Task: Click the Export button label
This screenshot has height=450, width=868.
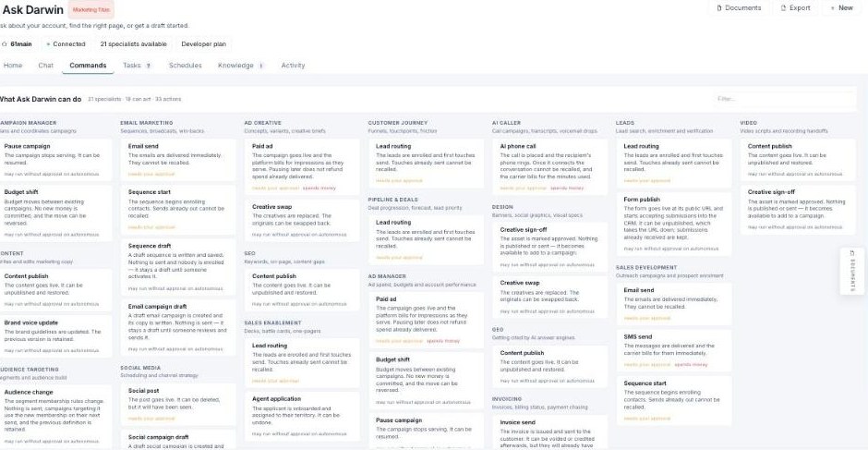Action: tap(800, 8)
